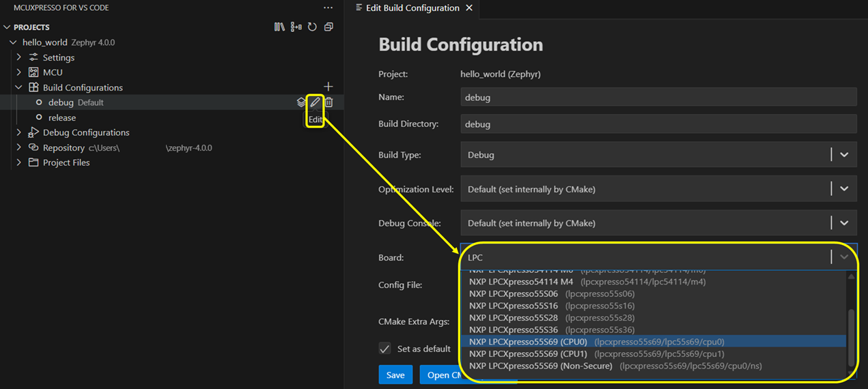Viewport: 868px width, 389px height.
Task: Click the layers icon on the debug row
Action: [301, 102]
